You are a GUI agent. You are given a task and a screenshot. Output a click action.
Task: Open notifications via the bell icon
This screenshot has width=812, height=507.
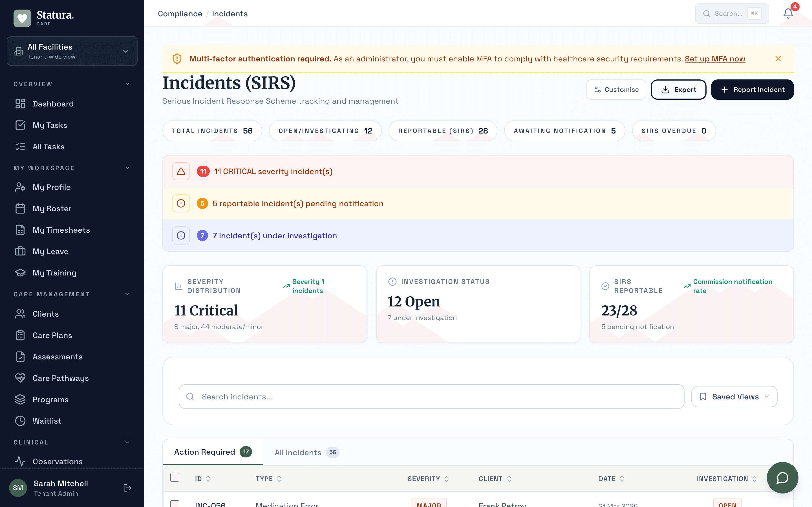[x=788, y=14]
